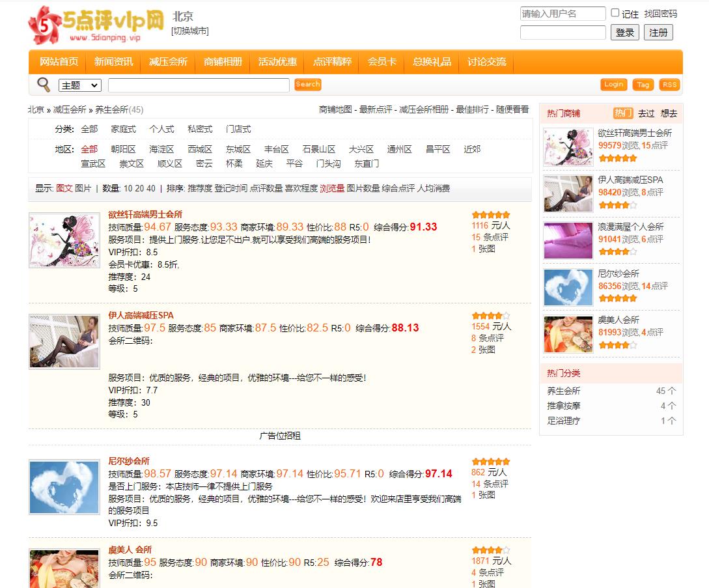Open the RSS feed badge

click(669, 85)
